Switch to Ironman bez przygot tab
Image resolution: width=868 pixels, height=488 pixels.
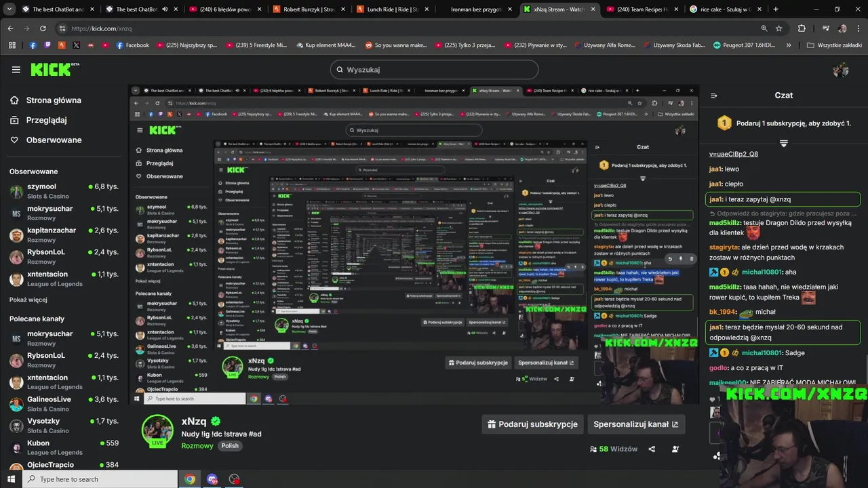(x=475, y=9)
